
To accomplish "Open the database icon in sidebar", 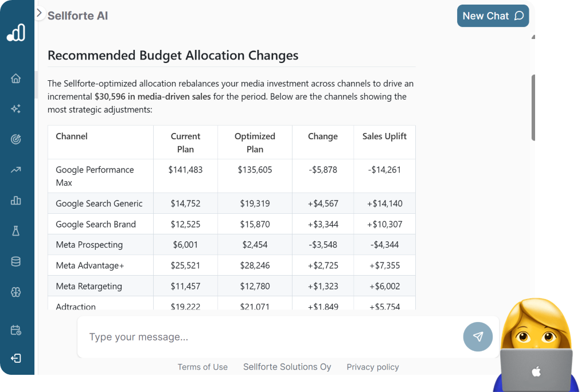I will click(16, 261).
